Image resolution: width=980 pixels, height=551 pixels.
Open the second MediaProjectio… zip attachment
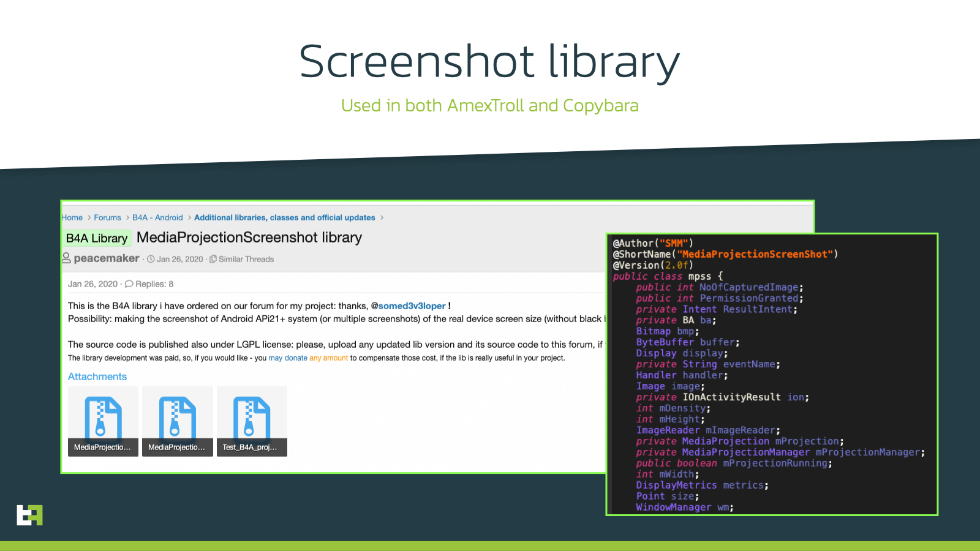(x=178, y=421)
